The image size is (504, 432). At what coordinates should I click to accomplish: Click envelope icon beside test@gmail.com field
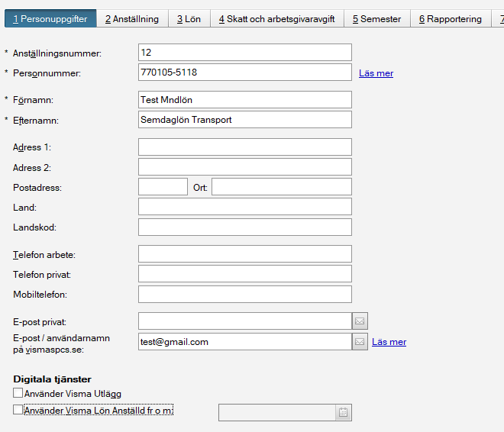coord(360,342)
